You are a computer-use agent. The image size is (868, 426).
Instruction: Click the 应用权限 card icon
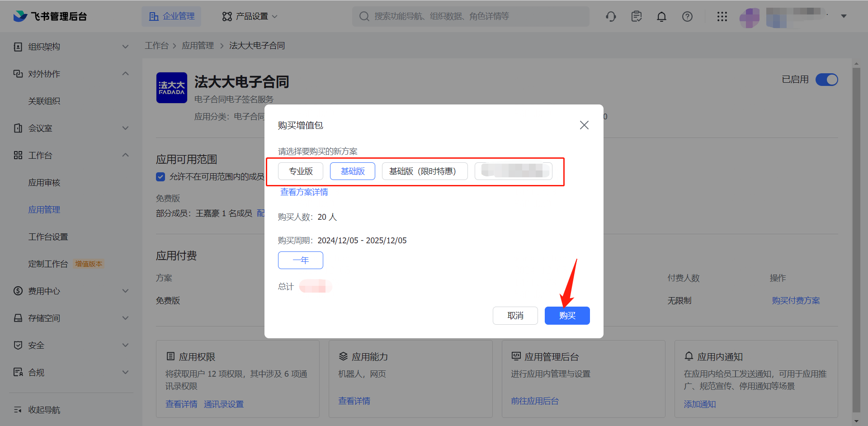170,356
